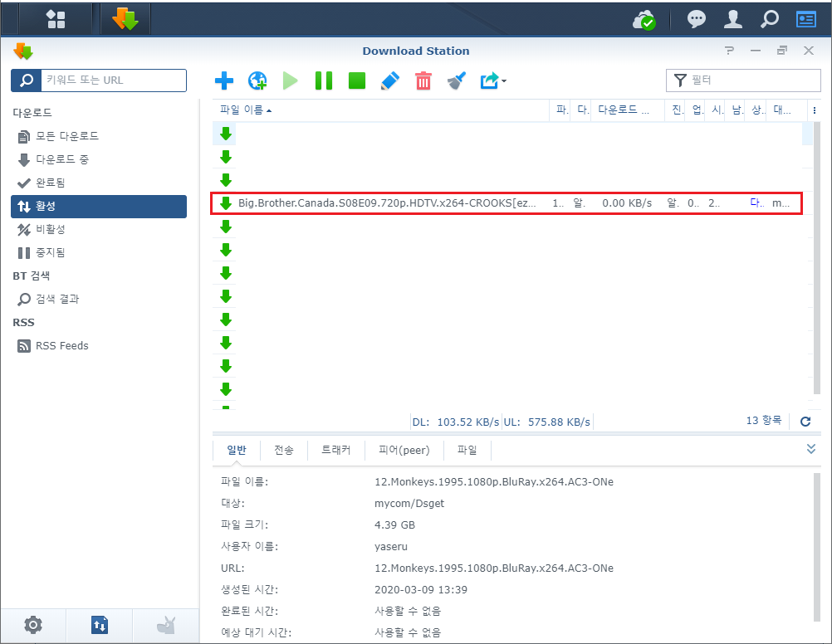
Task: Click the 4.39 GB file size value
Action: 394,525
